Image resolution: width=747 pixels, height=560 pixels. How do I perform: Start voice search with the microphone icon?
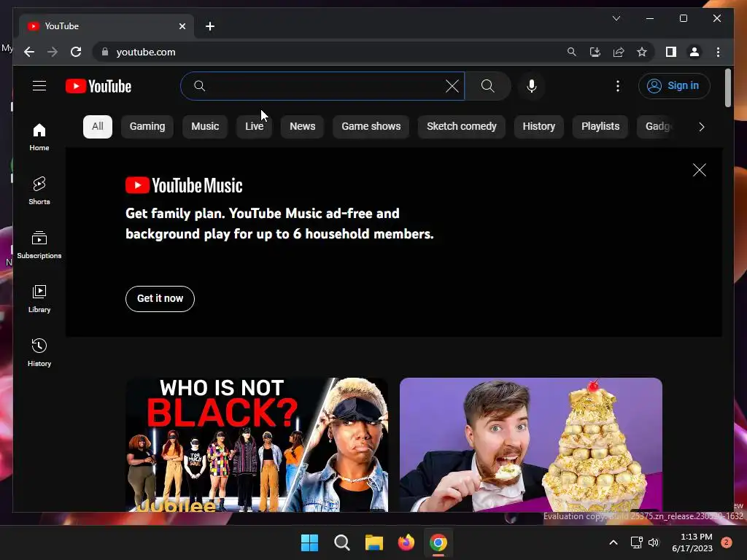[x=532, y=86]
